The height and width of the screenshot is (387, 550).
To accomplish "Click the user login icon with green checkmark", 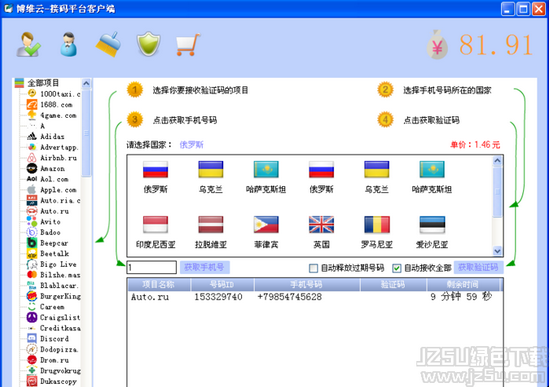I will pyautogui.click(x=28, y=44).
